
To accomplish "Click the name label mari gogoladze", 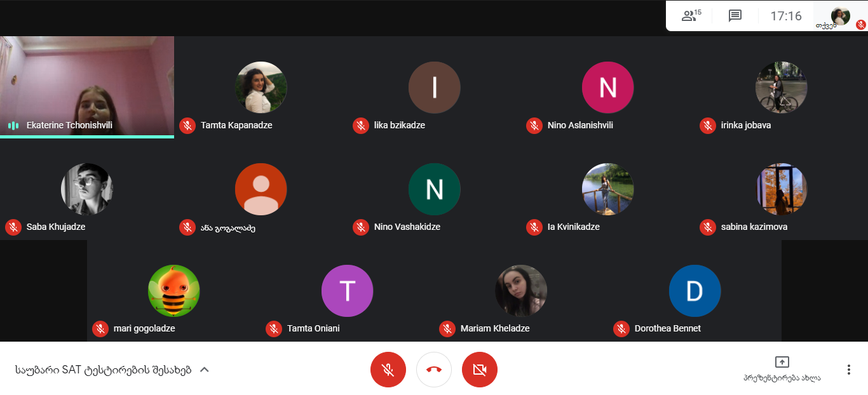I will 144,329.
